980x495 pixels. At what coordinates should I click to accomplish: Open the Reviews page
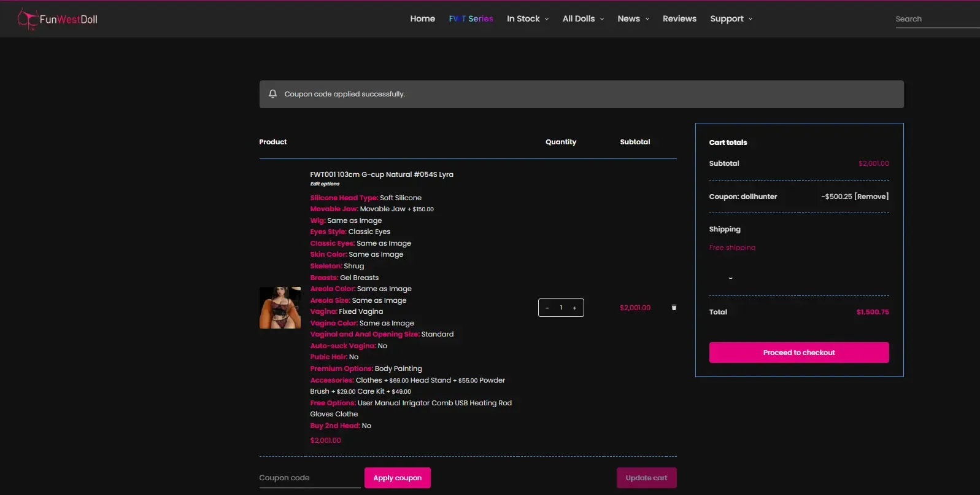point(679,18)
